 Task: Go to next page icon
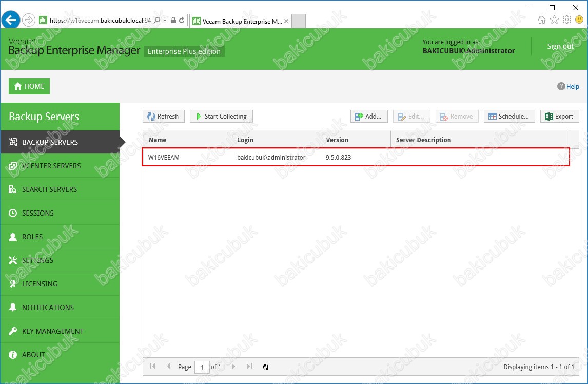pyautogui.click(x=233, y=367)
